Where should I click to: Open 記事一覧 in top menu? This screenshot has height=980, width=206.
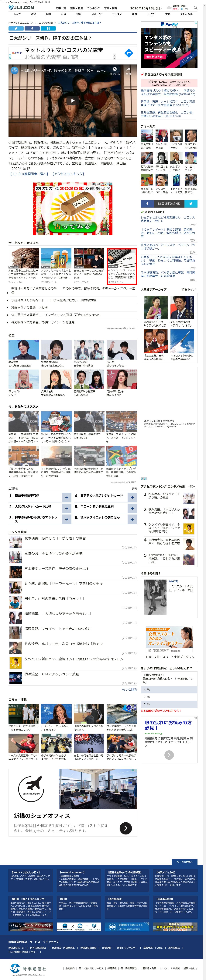click(61, 8)
